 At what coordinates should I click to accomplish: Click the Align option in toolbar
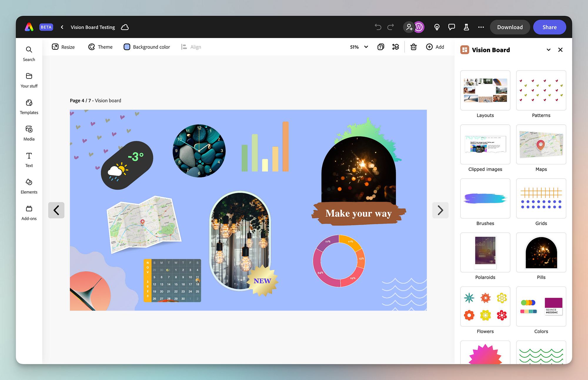point(191,47)
